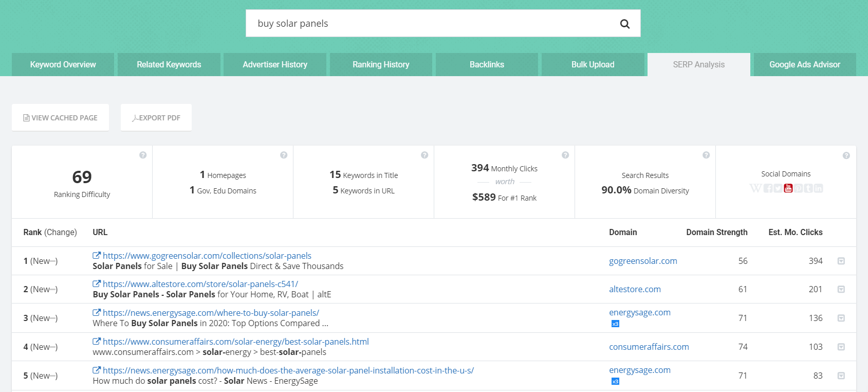Click altestore.com domain link
Image resolution: width=868 pixels, height=392 pixels.
(635, 289)
